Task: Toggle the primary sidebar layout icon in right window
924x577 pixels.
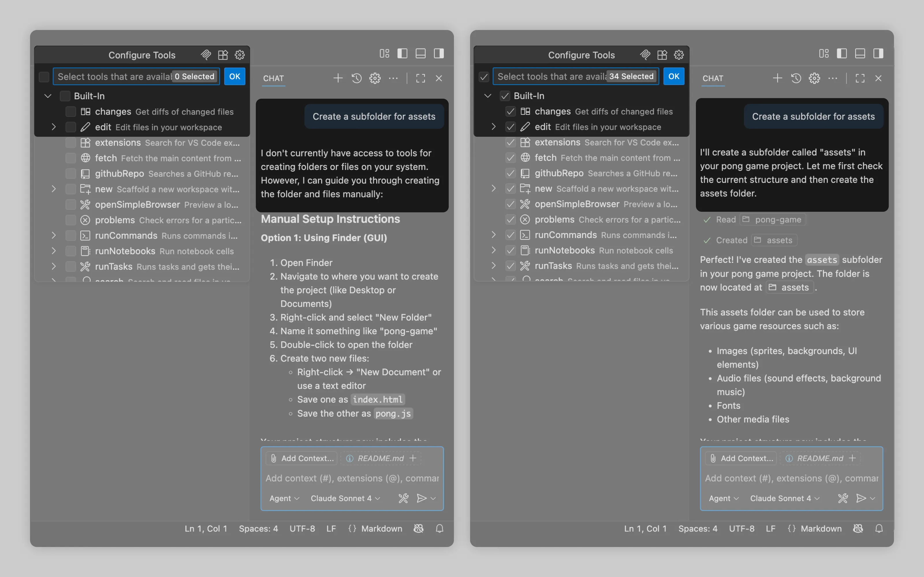Action: tap(842, 53)
